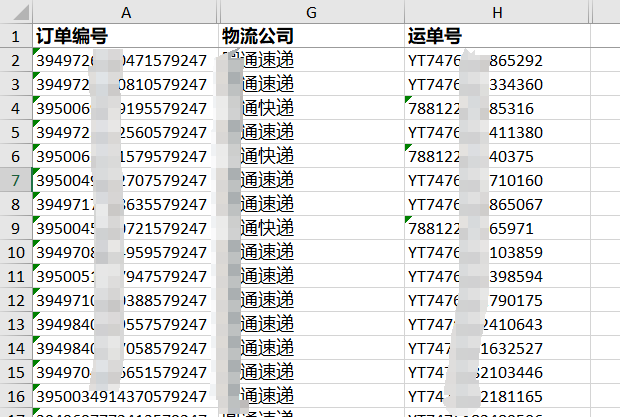Click logistics company cell in row 2

[x=311, y=60]
